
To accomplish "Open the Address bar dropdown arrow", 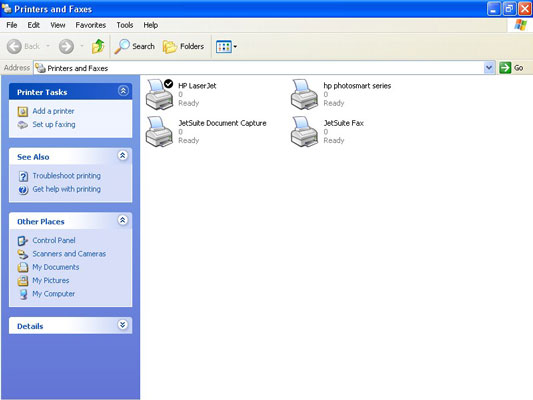I will (x=489, y=68).
